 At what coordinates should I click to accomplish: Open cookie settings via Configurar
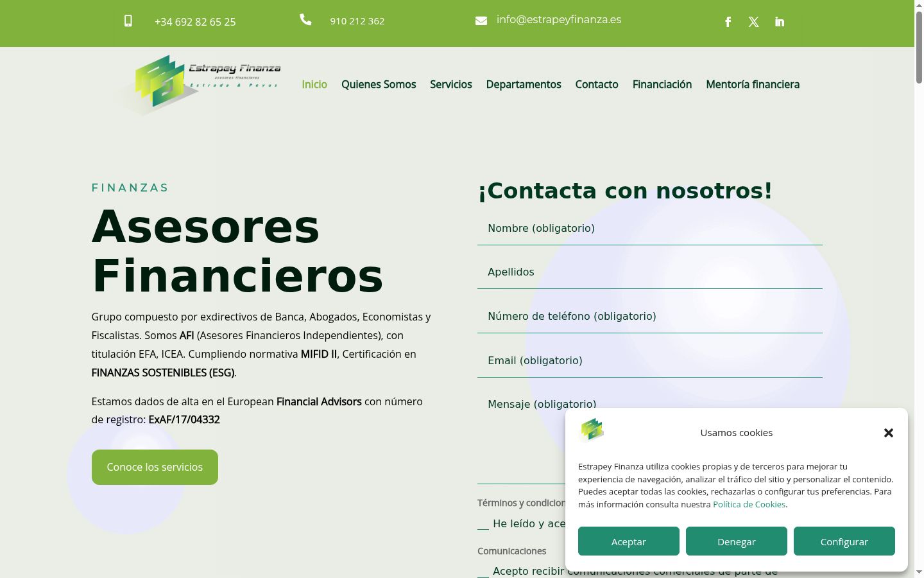click(844, 541)
